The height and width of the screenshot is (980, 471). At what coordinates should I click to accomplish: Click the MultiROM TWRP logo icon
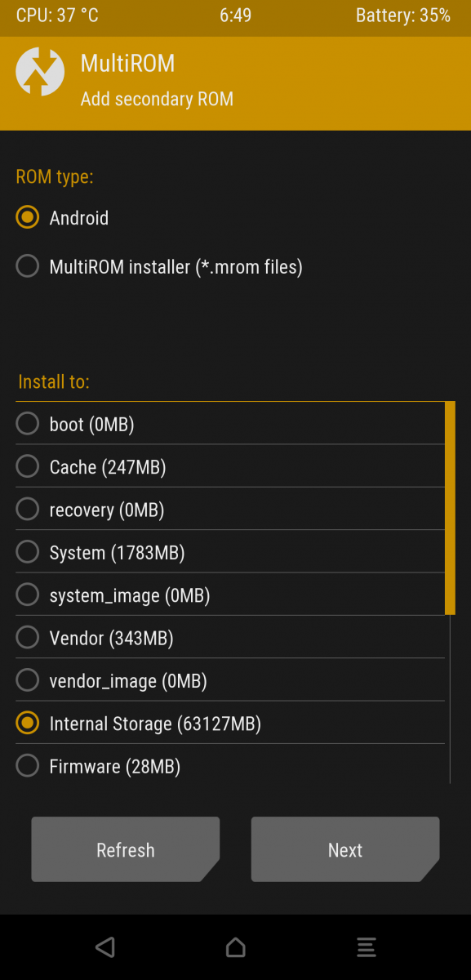coord(39,72)
